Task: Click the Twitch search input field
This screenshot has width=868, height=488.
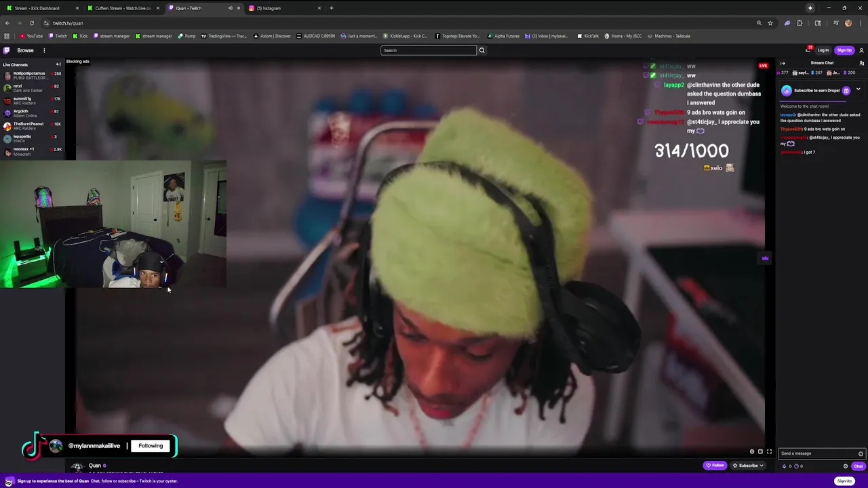Action: pos(429,50)
